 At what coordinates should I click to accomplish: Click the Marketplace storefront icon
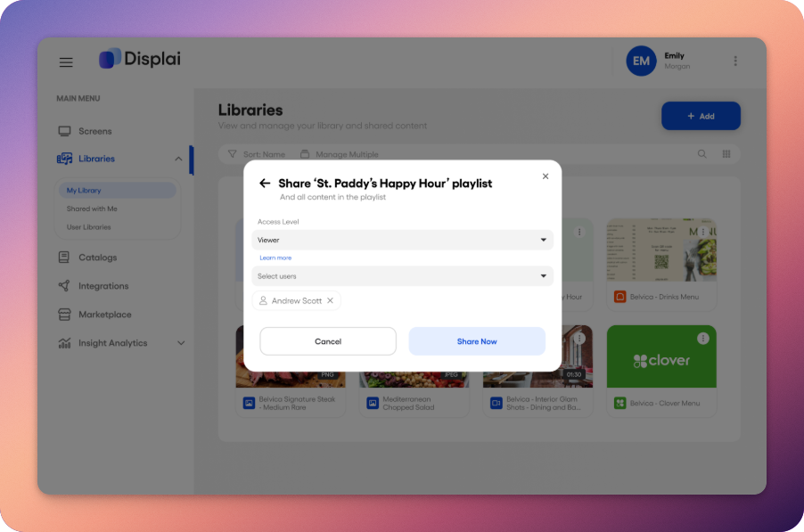(x=64, y=315)
